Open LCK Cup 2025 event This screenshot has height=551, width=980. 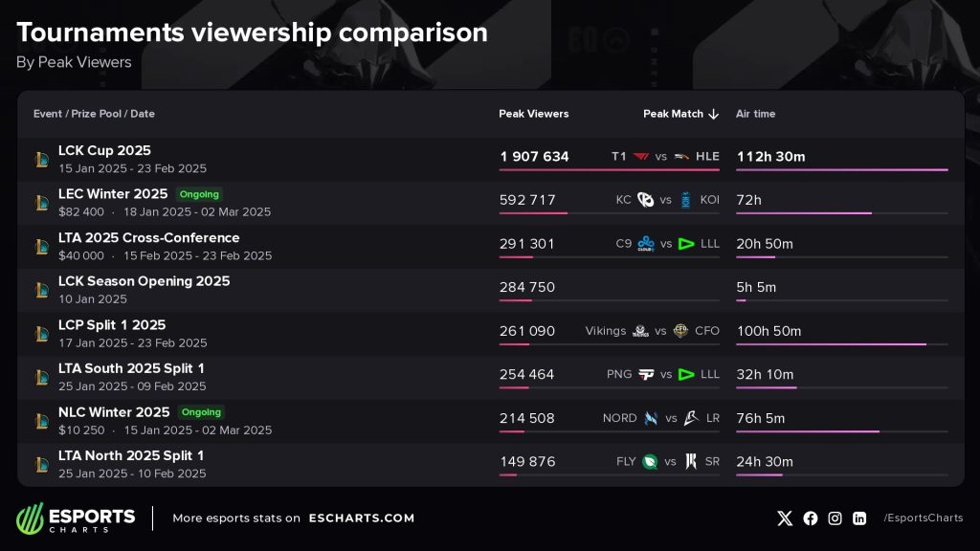point(104,150)
